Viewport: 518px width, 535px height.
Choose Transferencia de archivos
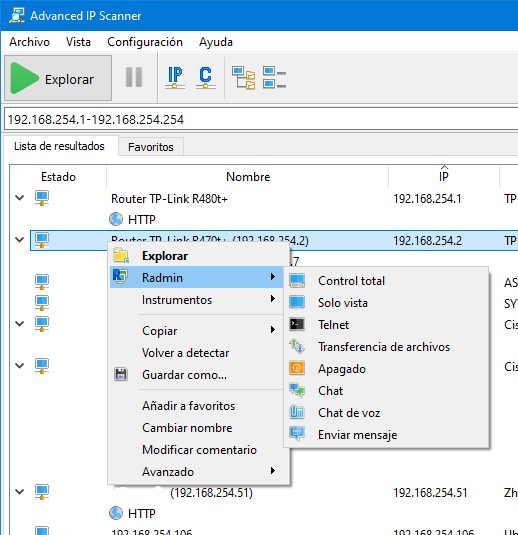386,347
